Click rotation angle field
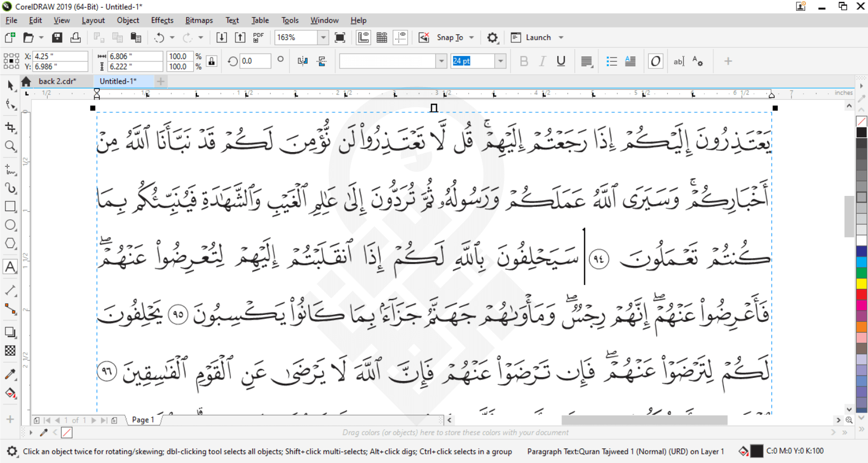The height and width of the screenshot is (463, 868). point(255,61)
